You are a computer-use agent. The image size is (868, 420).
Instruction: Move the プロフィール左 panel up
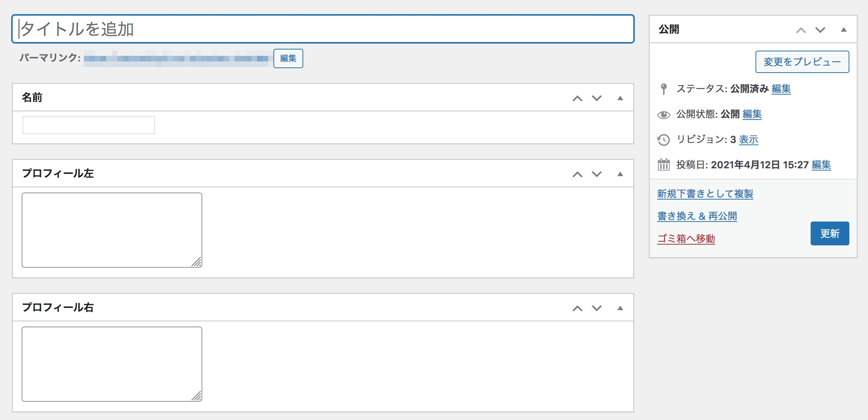pos(577,174)
